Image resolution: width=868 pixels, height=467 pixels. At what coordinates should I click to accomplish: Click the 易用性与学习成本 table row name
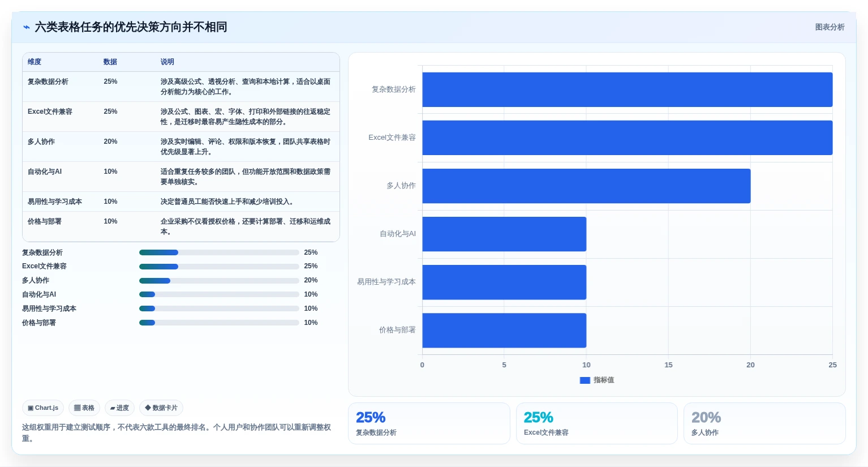(55, 202)
